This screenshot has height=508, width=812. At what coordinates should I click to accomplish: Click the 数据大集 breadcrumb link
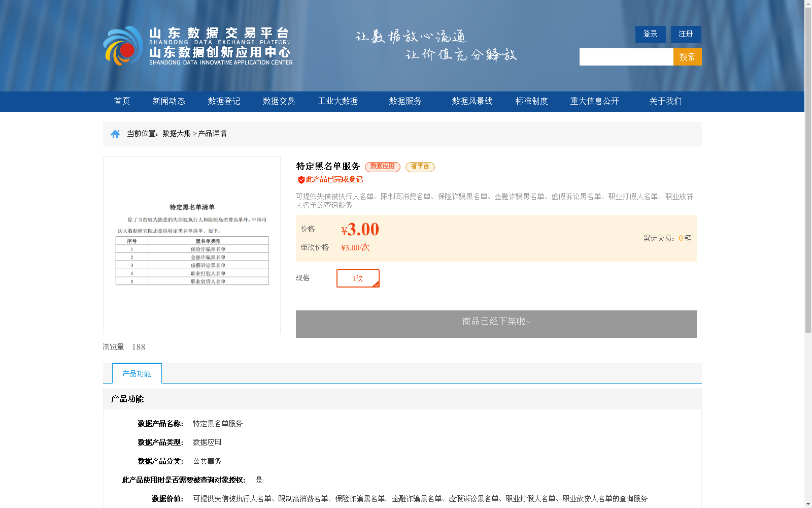[175, 134]
